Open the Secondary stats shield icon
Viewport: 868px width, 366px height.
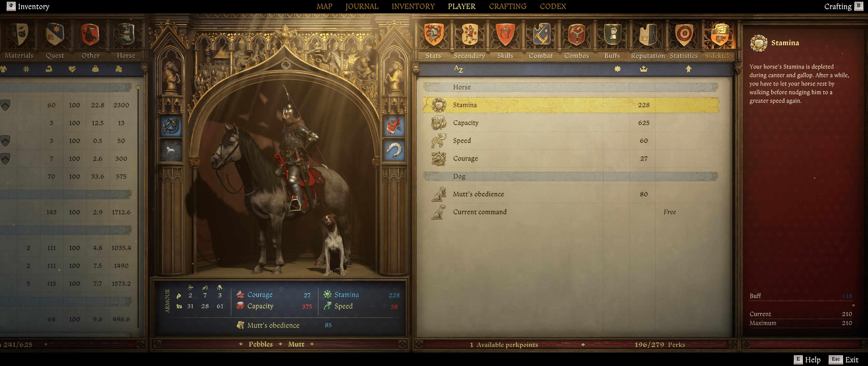click(x=469, y=34)
